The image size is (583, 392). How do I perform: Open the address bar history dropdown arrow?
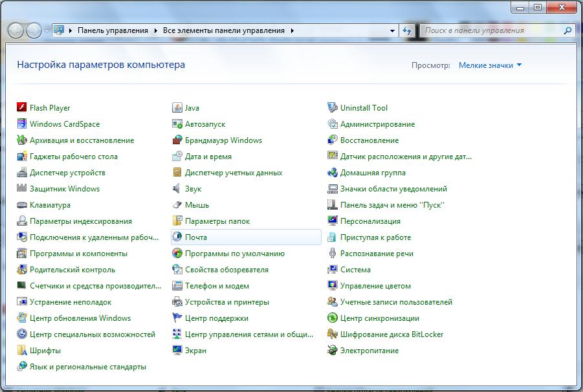pyautogui.click(x=393, y=30)
